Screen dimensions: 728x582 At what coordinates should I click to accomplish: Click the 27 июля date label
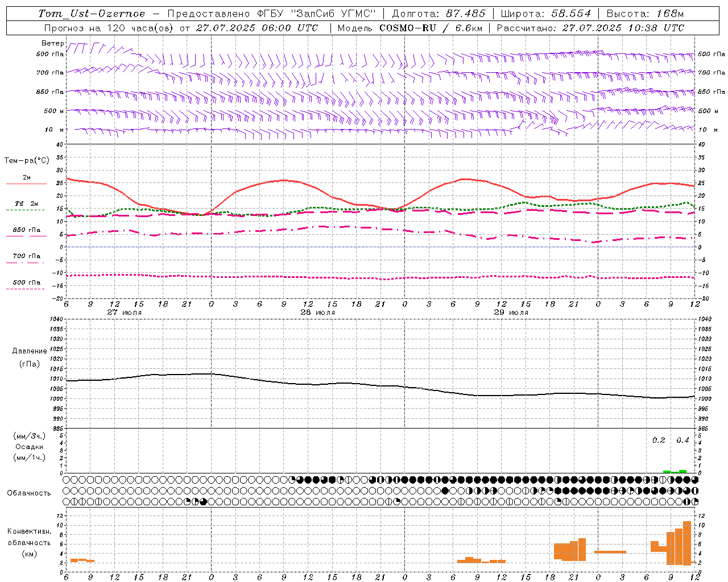[125, 313]
